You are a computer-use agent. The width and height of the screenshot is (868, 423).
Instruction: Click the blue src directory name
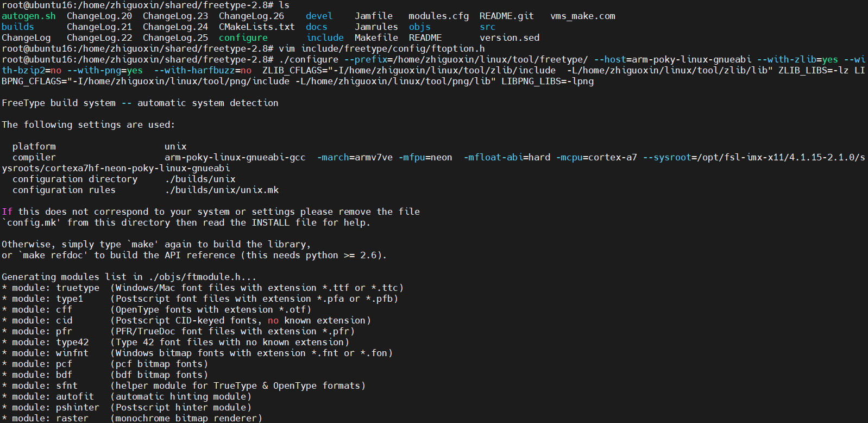(487, 27)
